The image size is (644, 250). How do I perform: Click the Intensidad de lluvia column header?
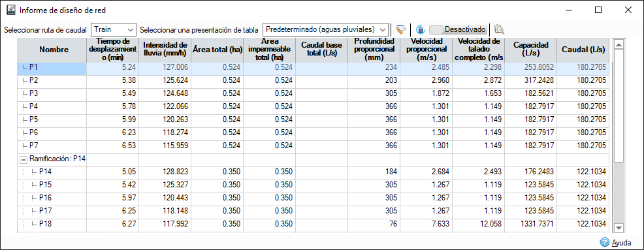pyautogui.click(x=165, y=50)
